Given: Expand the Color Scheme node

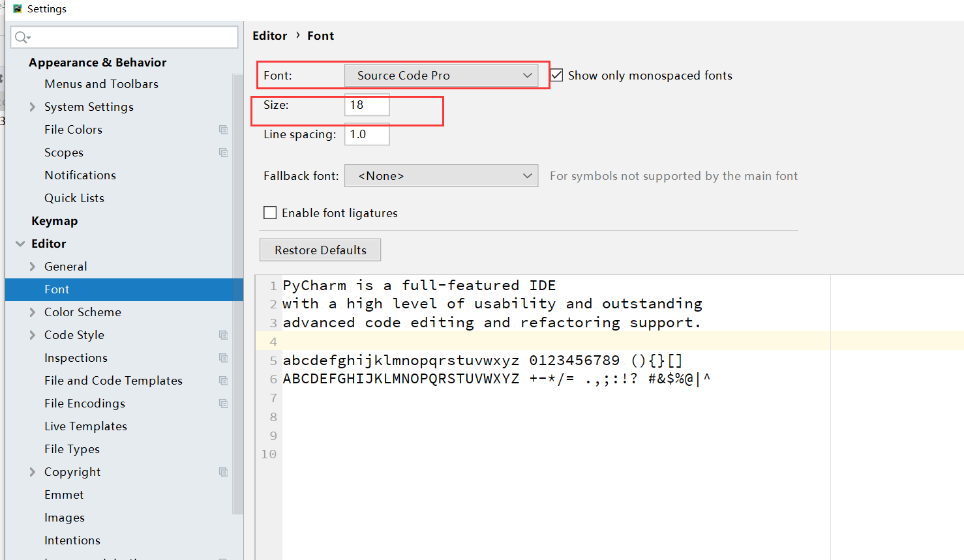Looking at the screenshot, I should tap(33, 312).
